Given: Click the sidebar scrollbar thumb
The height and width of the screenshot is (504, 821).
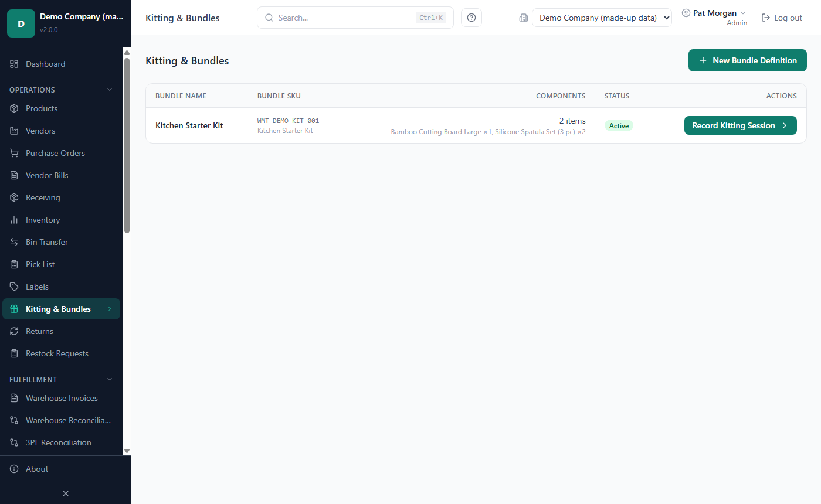Looking at the screenshot, I should click(x=127, y=145).
